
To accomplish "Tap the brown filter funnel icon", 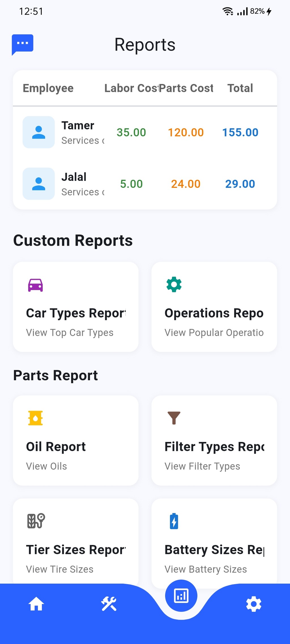I will (174, 418).
